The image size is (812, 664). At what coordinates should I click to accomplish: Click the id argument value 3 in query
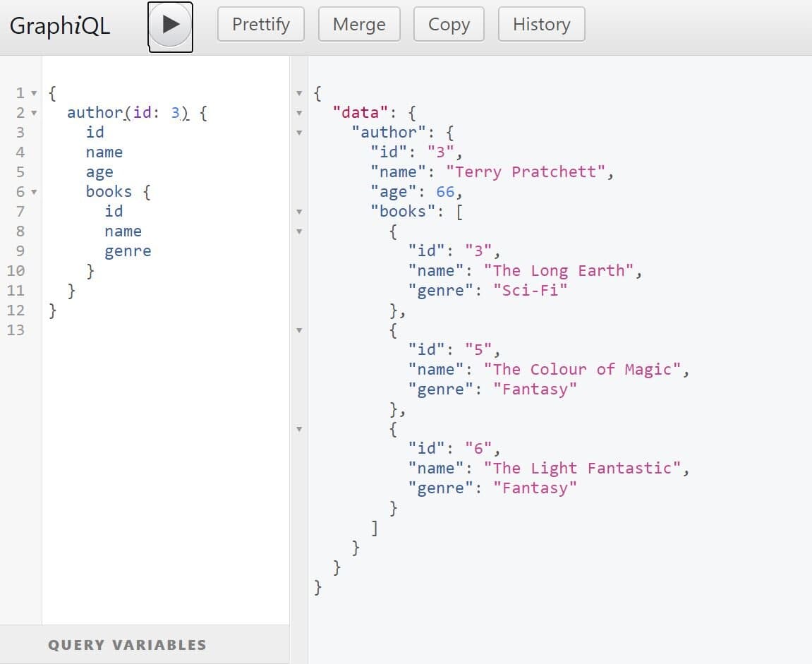point(176,113)
